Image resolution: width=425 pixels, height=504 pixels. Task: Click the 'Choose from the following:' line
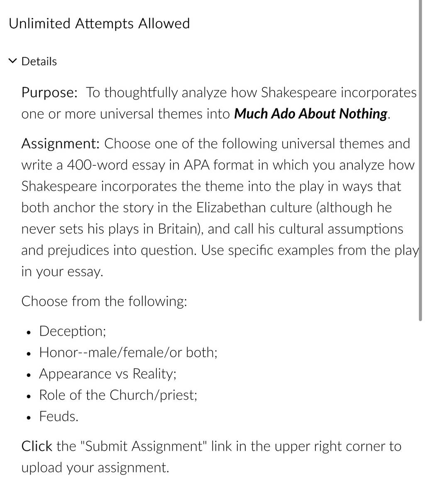[104, 301]
